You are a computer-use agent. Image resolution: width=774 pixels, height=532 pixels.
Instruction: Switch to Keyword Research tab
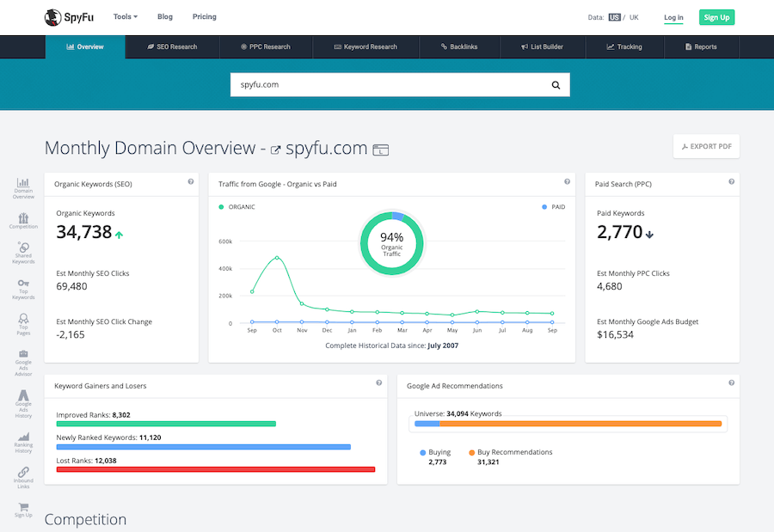point(365,47)
